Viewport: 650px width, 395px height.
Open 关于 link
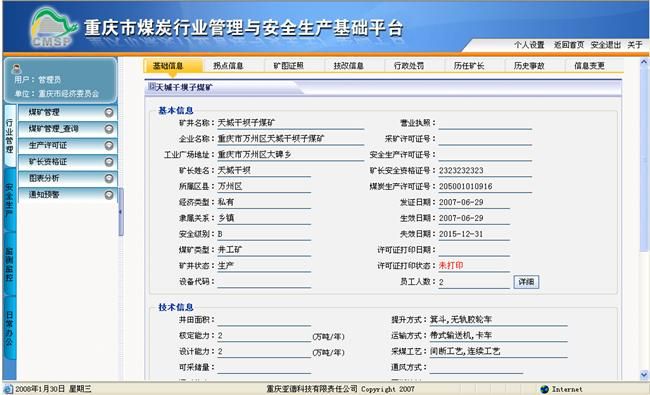(x=635, y=45)
